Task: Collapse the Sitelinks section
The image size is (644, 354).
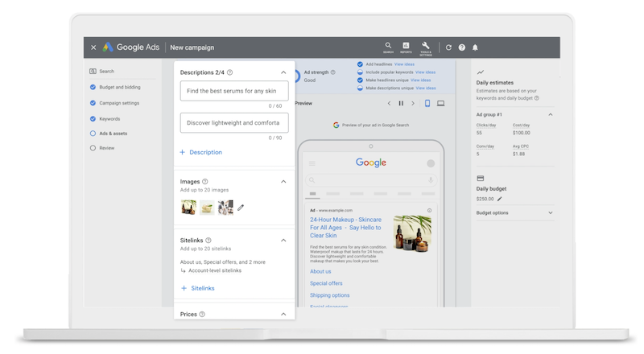Action: 283,241
